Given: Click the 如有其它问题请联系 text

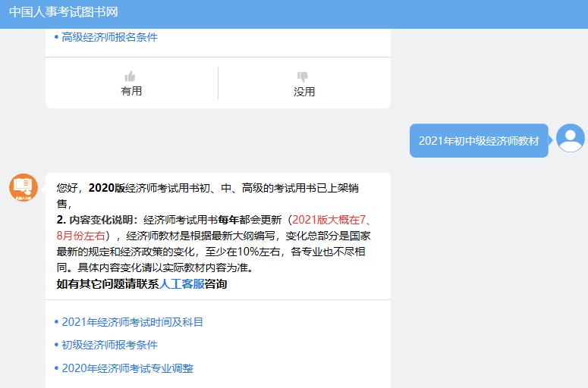Looking at the screenshot, I should 107,284.
